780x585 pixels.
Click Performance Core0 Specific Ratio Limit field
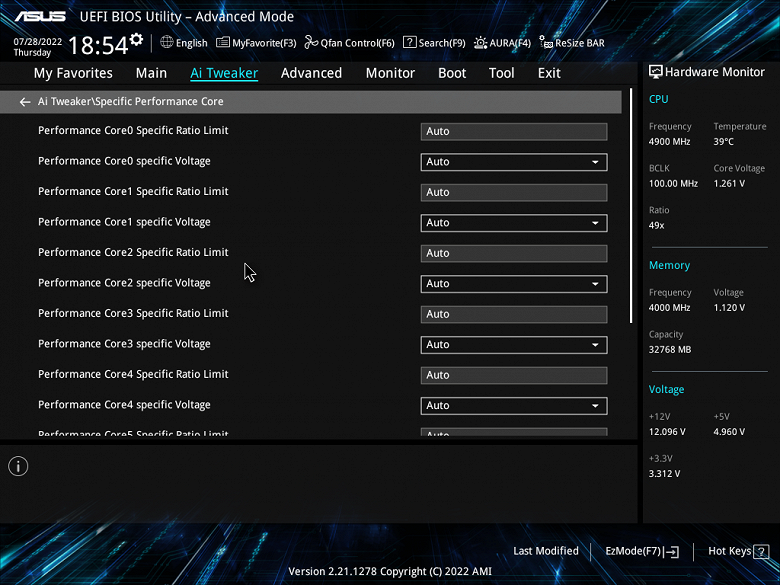pyautogui.click(x=514, y=131)
